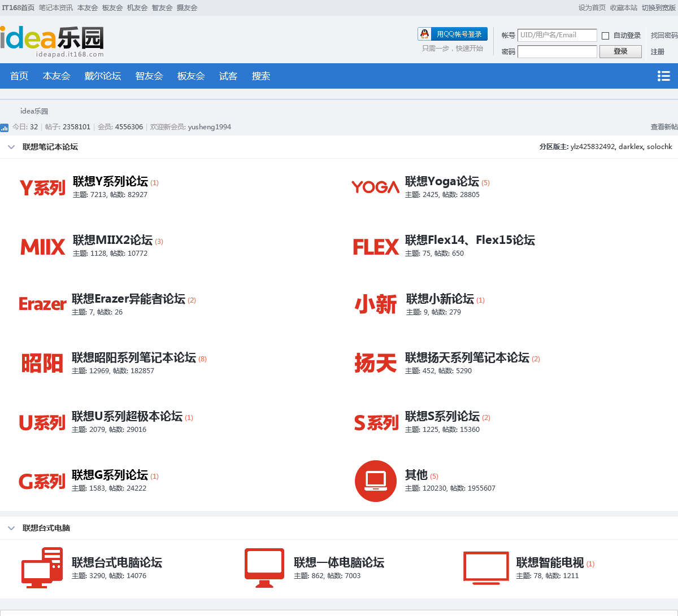Open the list menu icon in navbar
The width and height of the screenshot is (678, 616).
tap(664, 76)
